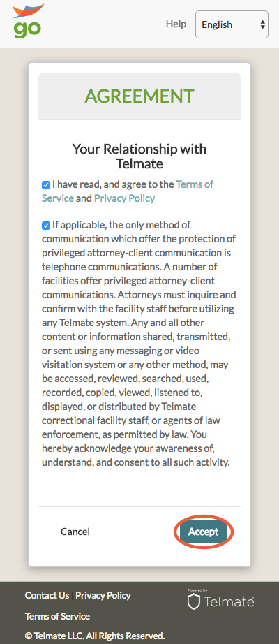Click the Telmate LLC copyright notice
The height and width of the screenshot is (644, 279).
pos(95,636)
